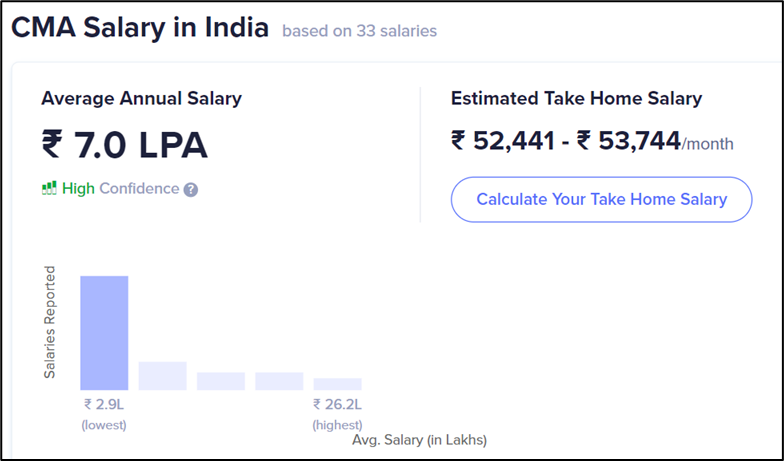This screenshot has height=461, width=784.
Task: Click the '/month' text after salary range
Action: [x=708, y=144]
